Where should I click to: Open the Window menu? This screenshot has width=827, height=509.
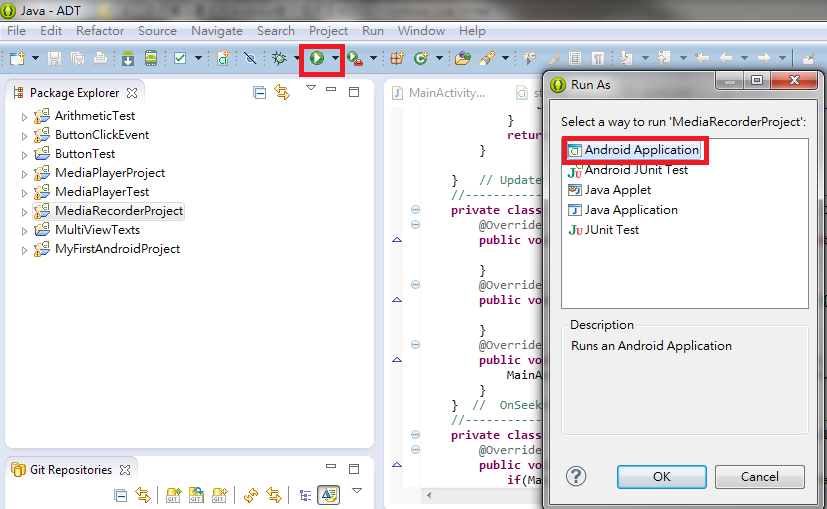[421, 31]
